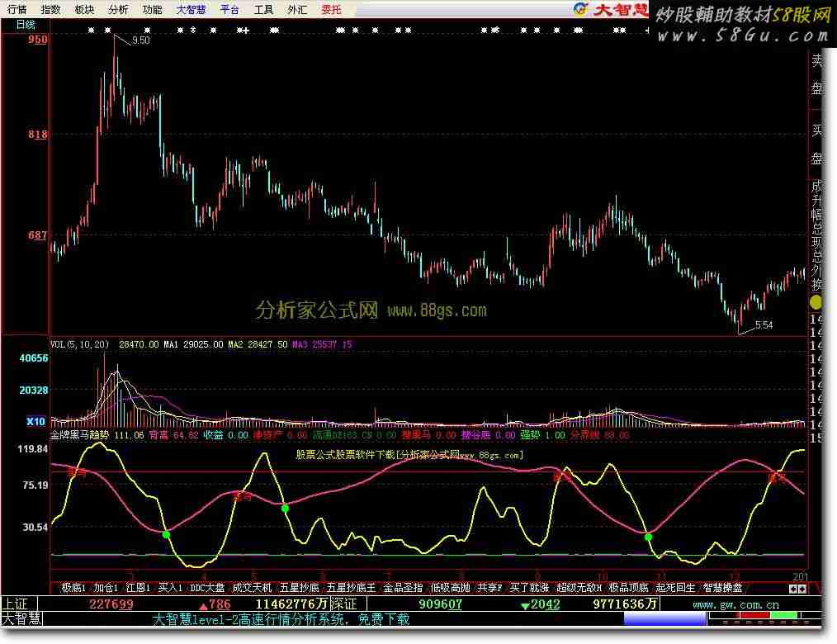This screenshot has width=837, height=644.
Task: Switch to the 共享F indicator tab
Action: (x=489, y=587)
